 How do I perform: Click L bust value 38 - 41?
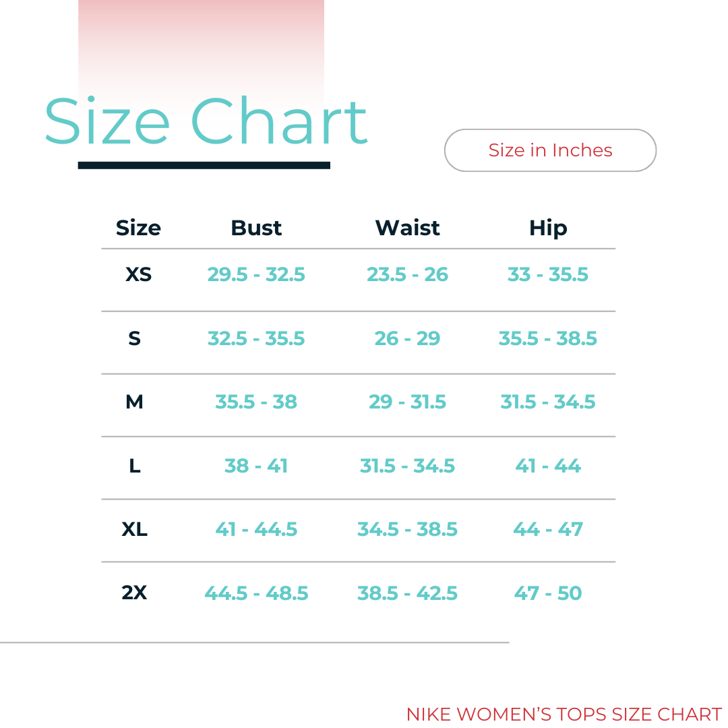tap(256, 466)
